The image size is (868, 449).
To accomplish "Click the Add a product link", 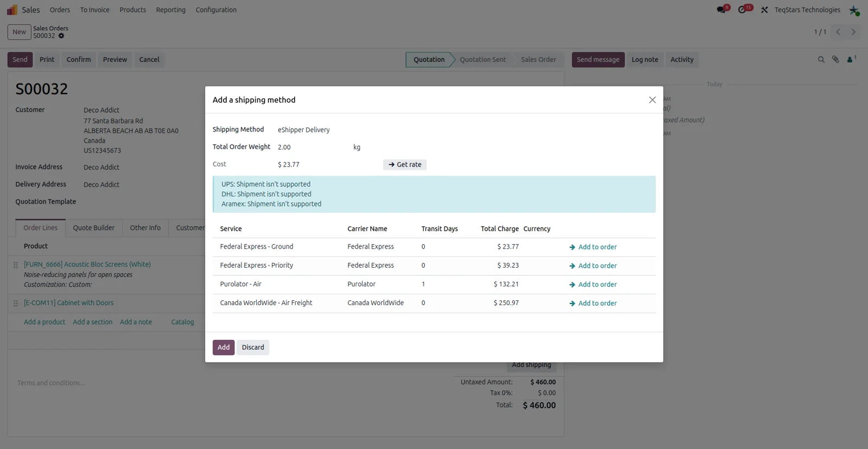I will click(x=44, y=322).
